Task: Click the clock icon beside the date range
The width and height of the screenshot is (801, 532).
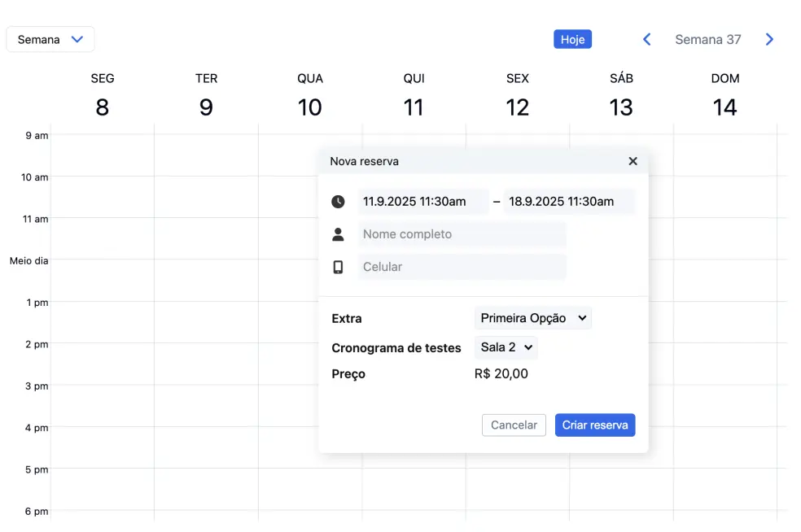Action: [338, 202]
